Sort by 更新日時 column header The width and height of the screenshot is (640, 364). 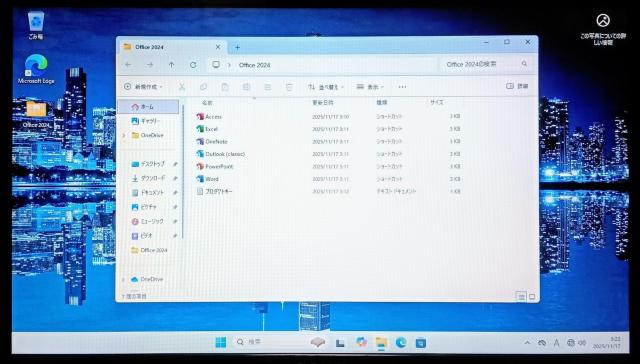(x=322, y=102)
